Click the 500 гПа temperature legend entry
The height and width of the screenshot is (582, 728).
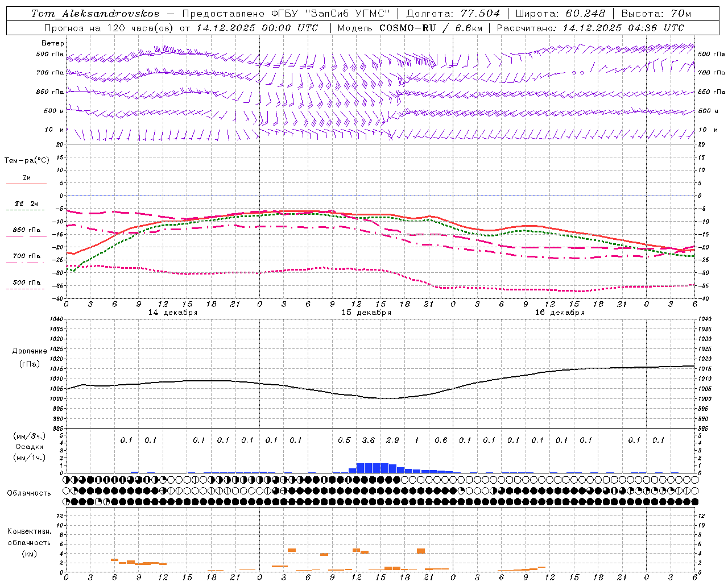pyautogui.click(x=27, y=282)
